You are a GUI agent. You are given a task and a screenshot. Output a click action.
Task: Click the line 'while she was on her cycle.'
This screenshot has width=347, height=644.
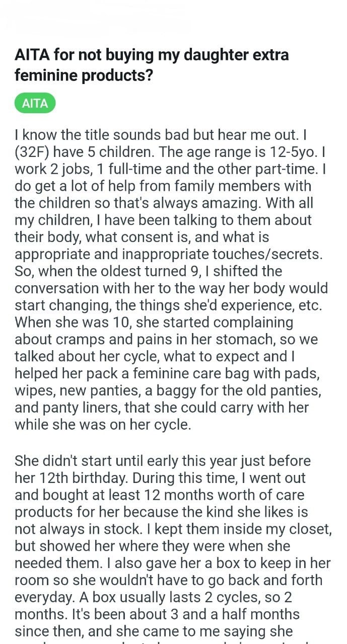pos(103,425)
